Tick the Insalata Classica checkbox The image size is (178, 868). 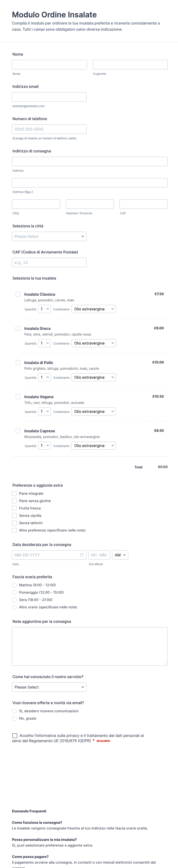pyautogui.click(x=18, y=294)
